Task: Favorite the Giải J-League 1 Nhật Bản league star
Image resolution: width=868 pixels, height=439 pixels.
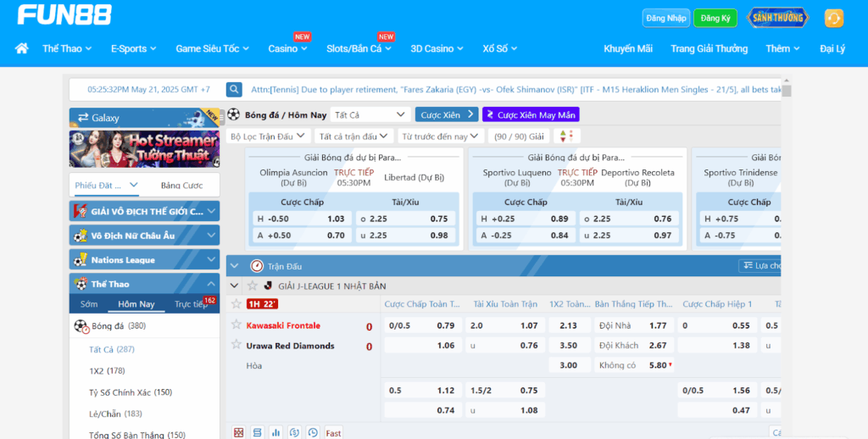Action: pos(253,286)
